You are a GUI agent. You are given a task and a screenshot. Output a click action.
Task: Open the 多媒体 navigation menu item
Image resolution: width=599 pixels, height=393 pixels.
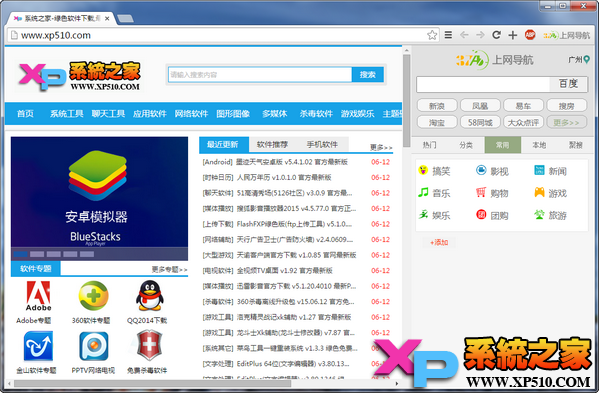pyautogui.click(x=275, y=113)
